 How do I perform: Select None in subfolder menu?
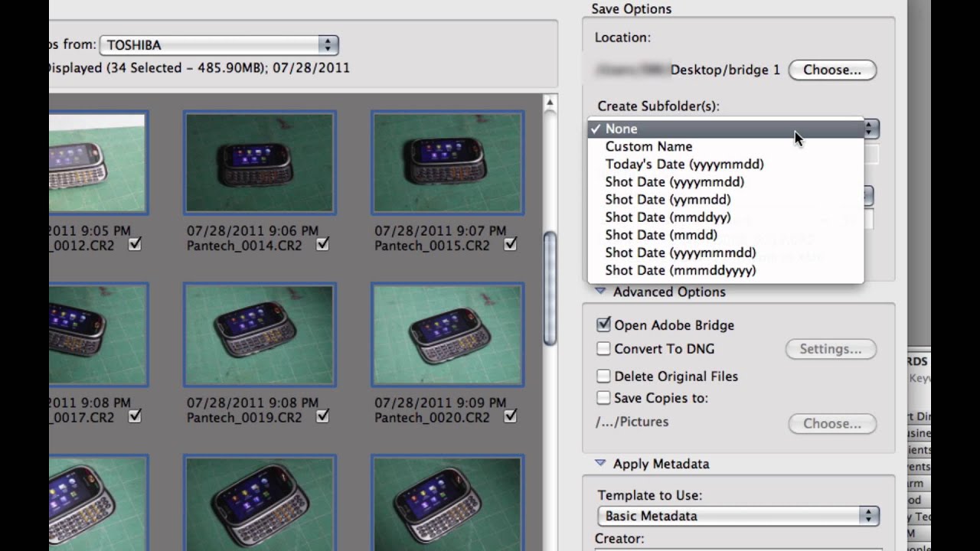[725, 129]
